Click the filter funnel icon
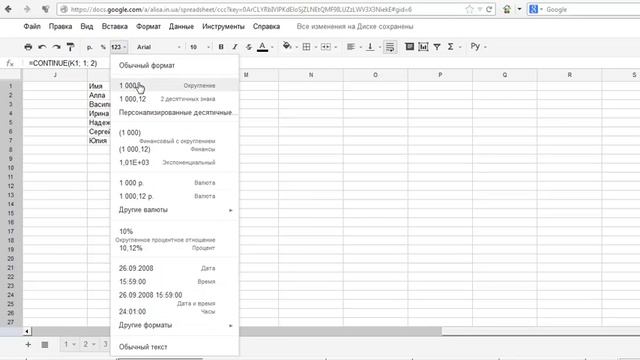This screenshot has width=640, height=360. coord(437,47)
